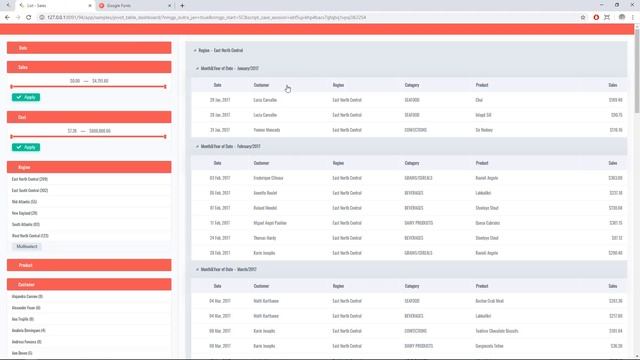
Task: Click the 'Teatime Chocolate Biscuits' product cell
Action: [497, 331]
